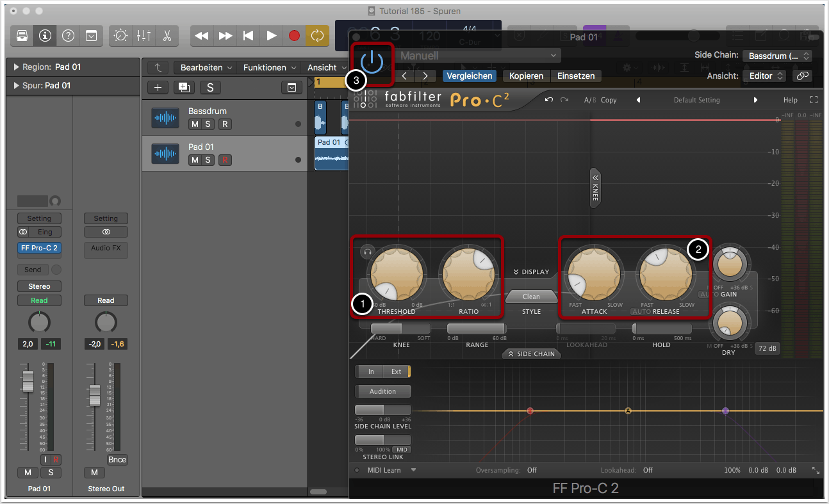Toggle the plugin power bypass button
829x504 pixels.
(x=372, y=62)
